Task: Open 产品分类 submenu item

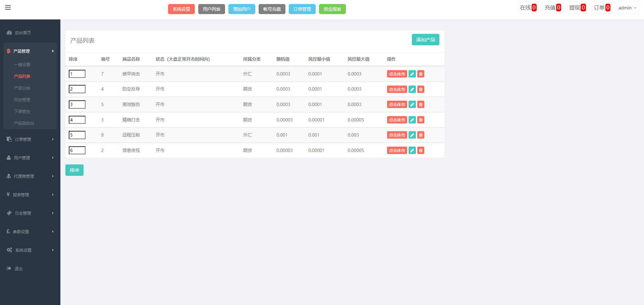Action: [22, 88]
